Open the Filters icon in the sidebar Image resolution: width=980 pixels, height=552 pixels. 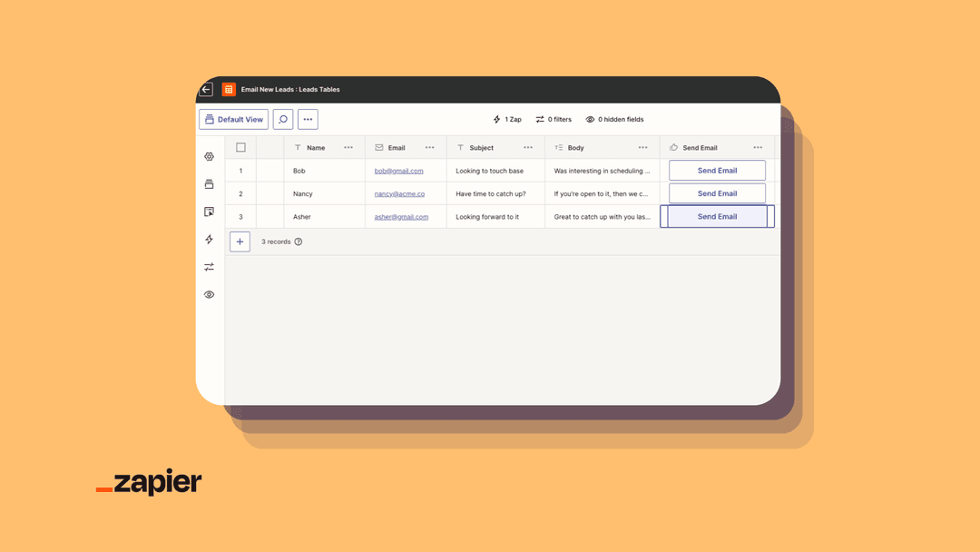click(x=209, y=267)
